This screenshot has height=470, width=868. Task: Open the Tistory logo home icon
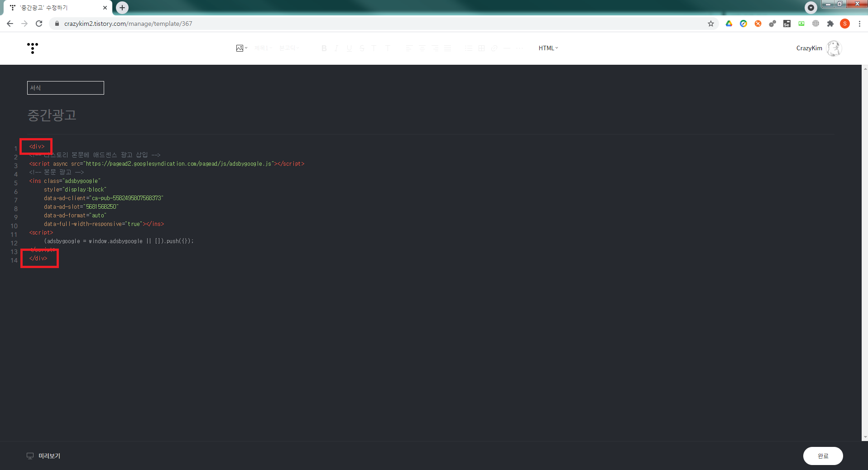(33, 48)
